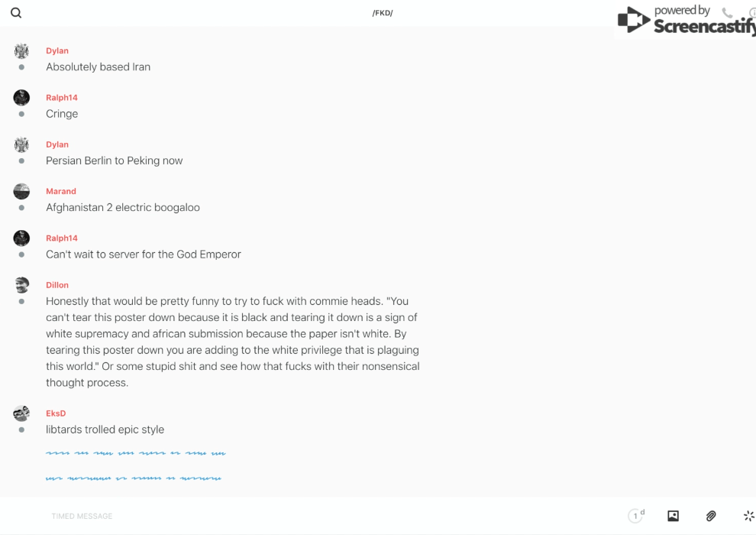Open the first blue underlined link
This screenshot has height=535, width=756.
coord(135,453)
